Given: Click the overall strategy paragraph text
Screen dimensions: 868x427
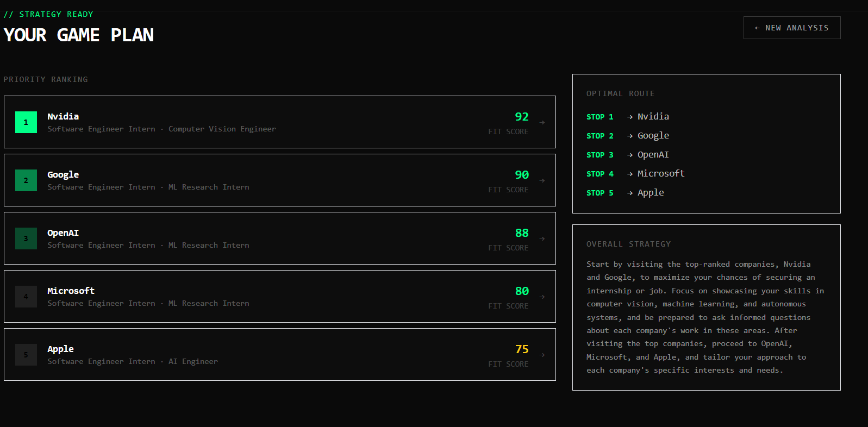Looking at the screenshot, I should pos(705,317).
